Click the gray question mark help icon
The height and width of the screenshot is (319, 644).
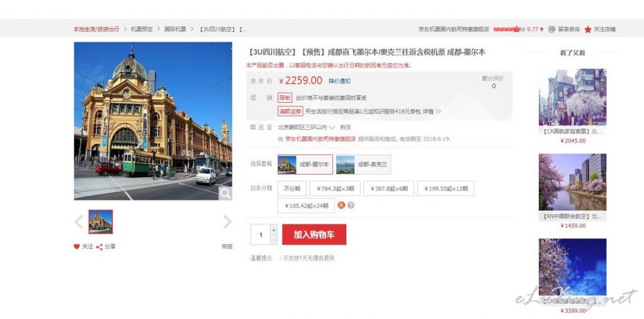coord(351,205)
